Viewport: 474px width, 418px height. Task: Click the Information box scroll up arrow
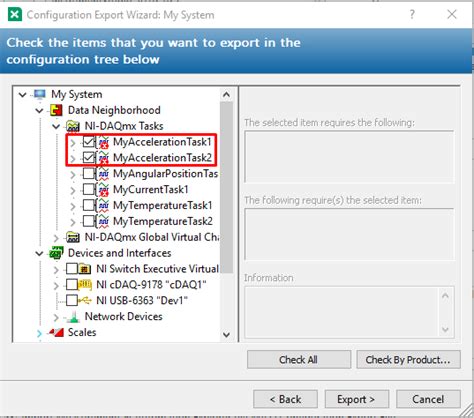click(445, 296)
